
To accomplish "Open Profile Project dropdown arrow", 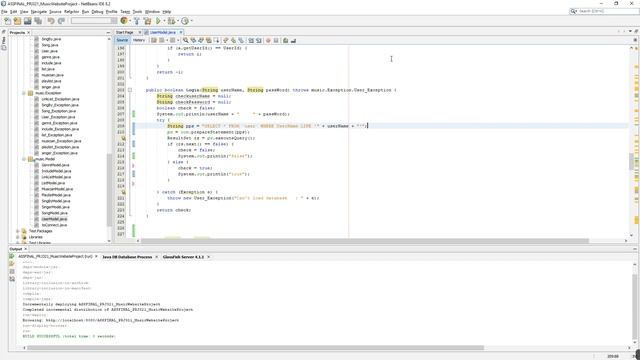I will tap(191, 21).
